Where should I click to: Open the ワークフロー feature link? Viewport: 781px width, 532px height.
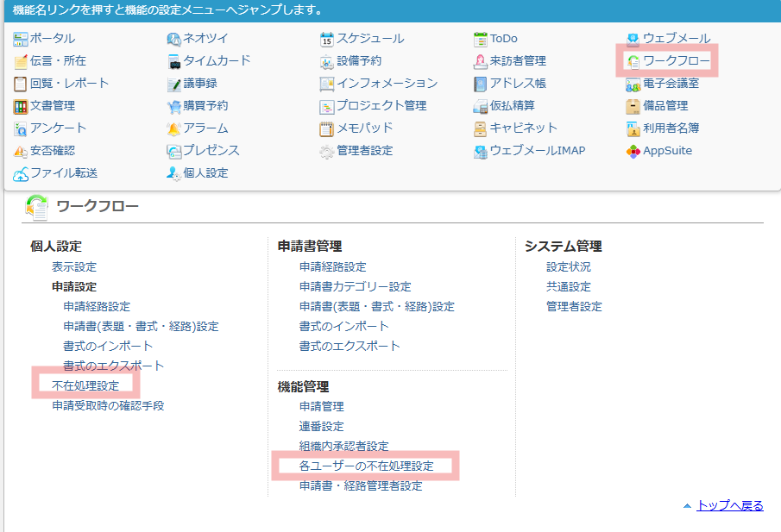(677, 60)
